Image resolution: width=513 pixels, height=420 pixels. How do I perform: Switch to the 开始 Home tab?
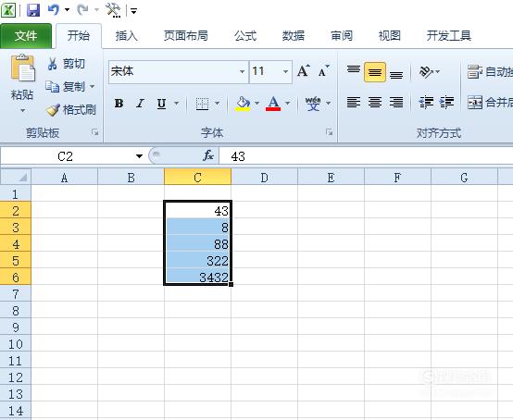point(79,36)
